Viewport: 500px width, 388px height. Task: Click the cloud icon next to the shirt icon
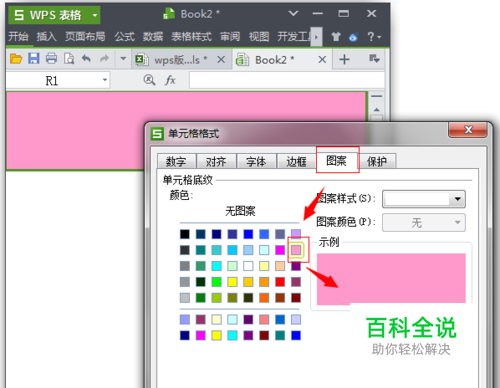point(353,37)
